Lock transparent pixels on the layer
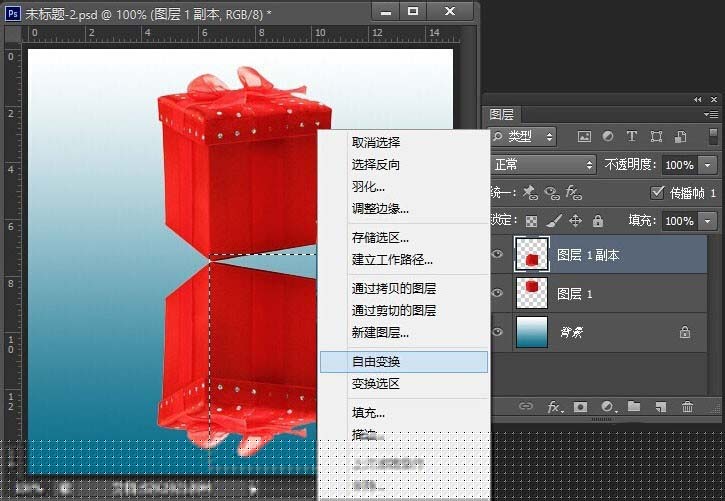Image resolution: width=725 pixels, height=501 pixels. coord(531,221)
